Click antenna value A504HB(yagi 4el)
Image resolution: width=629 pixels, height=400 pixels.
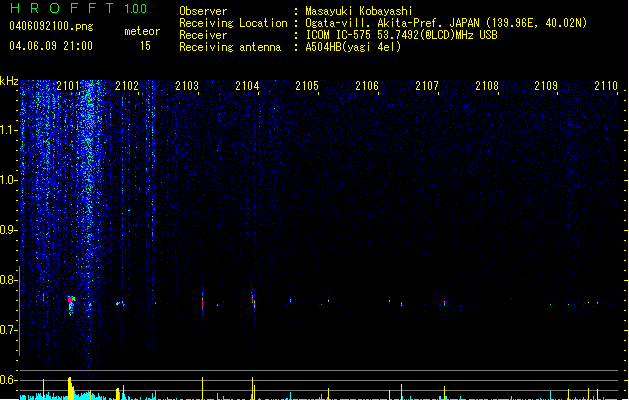(353, 47)
